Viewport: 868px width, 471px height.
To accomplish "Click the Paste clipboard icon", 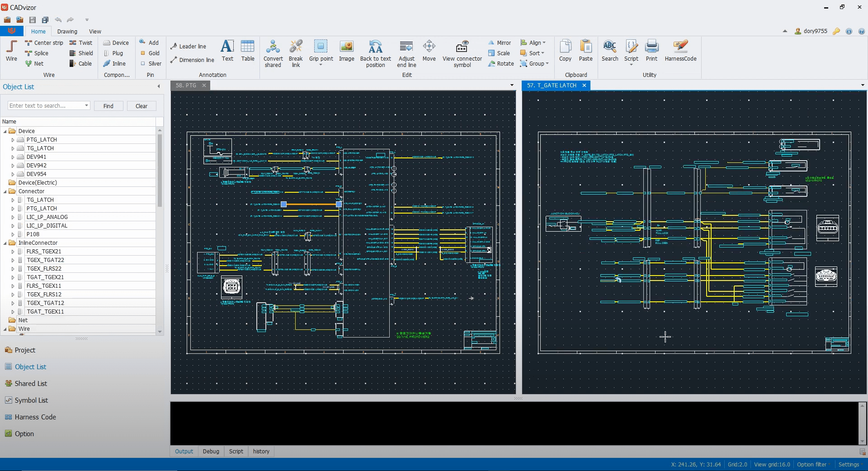I will (585, 51).
